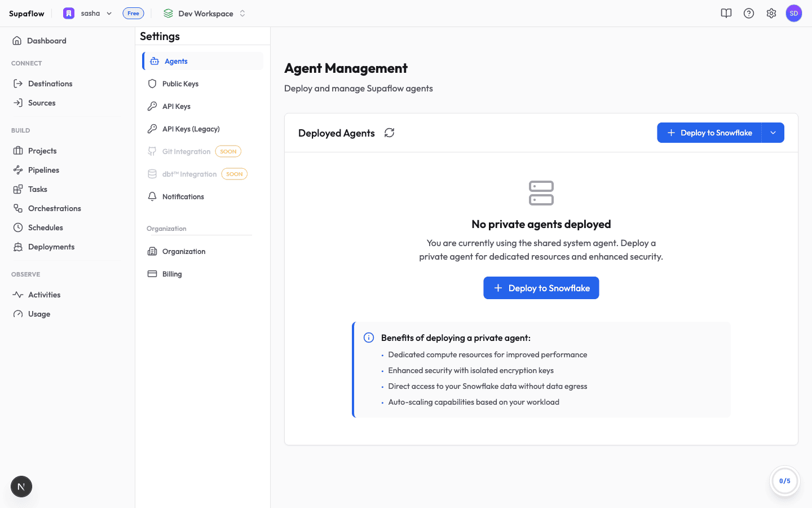Go to Dashboard
Image resolution: width=812 pixels, height=508 pixels.
(x=68, y=41)
